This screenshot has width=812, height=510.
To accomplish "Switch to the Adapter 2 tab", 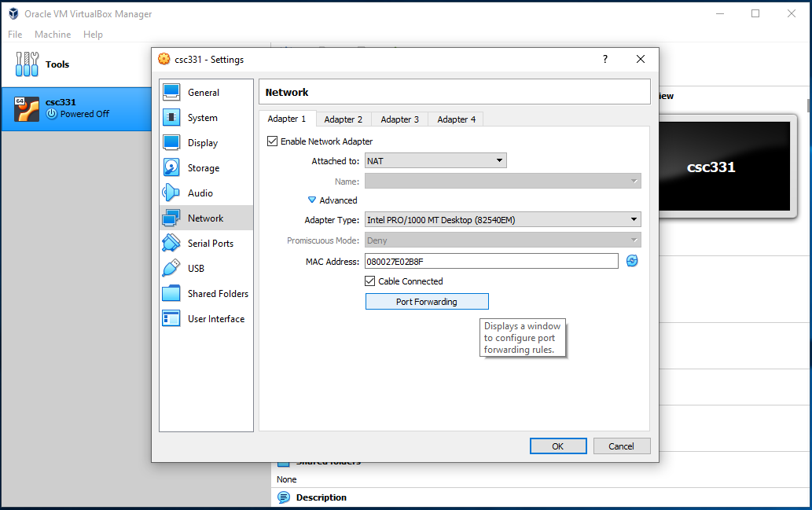I will click(x=344, y=119).
